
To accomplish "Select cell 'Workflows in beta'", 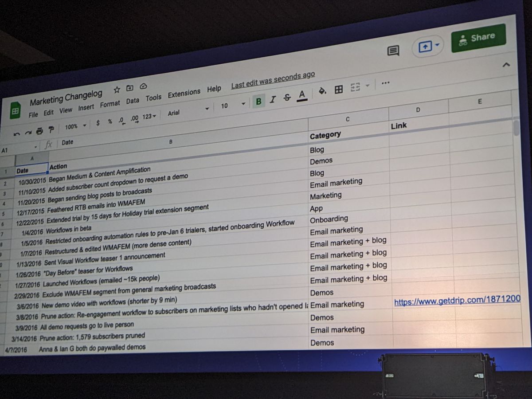I will (x=69, y=229).
